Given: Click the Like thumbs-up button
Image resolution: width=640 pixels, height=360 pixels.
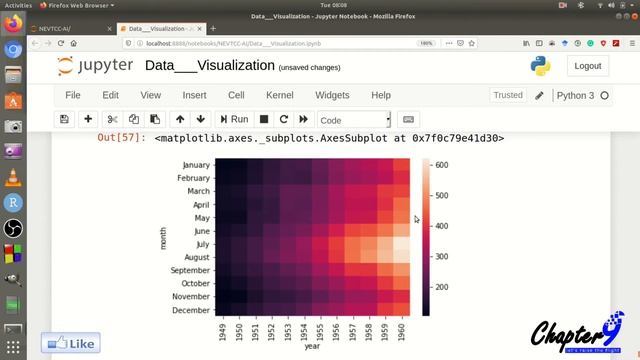Looking at the screenshot, I should pos(71,343).
